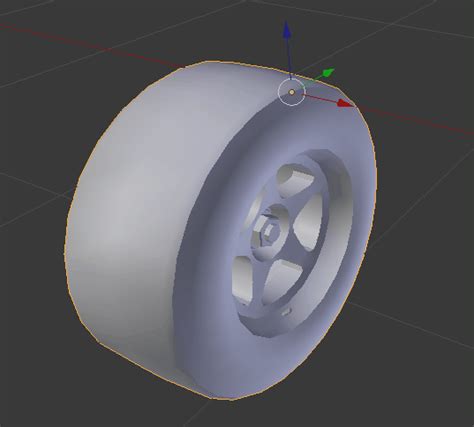The image size is (474, 427).
Task: Click the green Y-axis gizmo arrowhead
Action: 328,72
